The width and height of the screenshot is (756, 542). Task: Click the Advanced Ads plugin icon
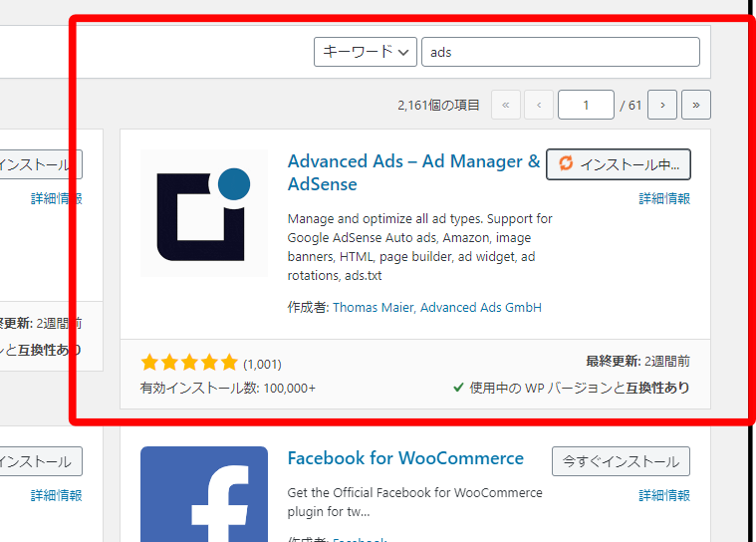[204, 212]
